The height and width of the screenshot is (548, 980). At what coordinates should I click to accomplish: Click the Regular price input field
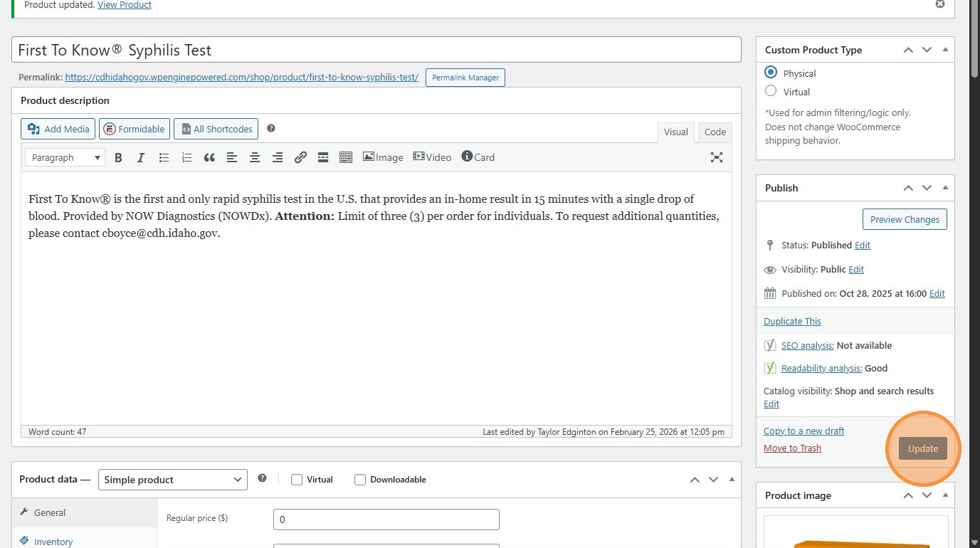[386, 520]
